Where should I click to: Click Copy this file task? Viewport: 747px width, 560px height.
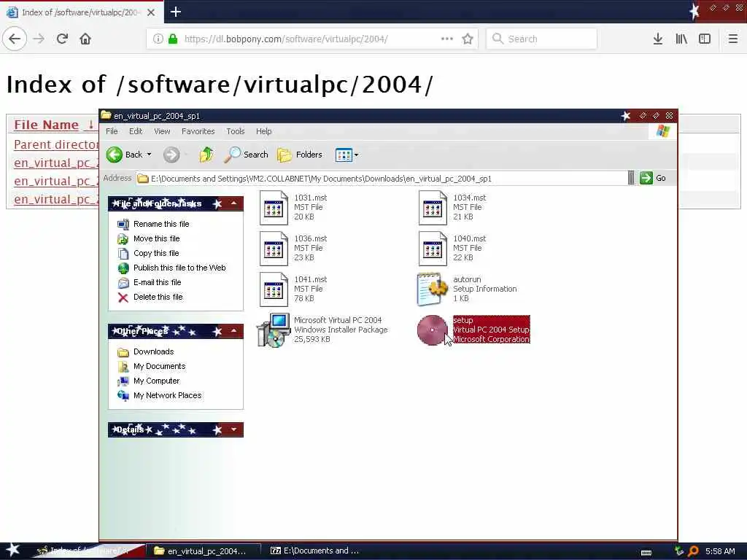(x=156, y=253)
